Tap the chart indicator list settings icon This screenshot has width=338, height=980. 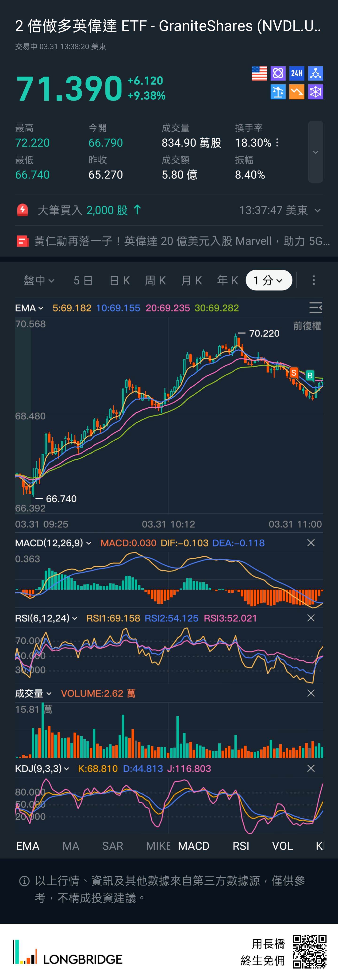click(315, 308)
